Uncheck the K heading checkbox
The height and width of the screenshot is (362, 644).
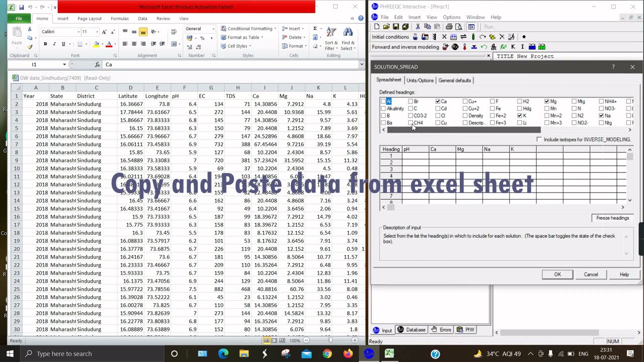pos(520,116)
